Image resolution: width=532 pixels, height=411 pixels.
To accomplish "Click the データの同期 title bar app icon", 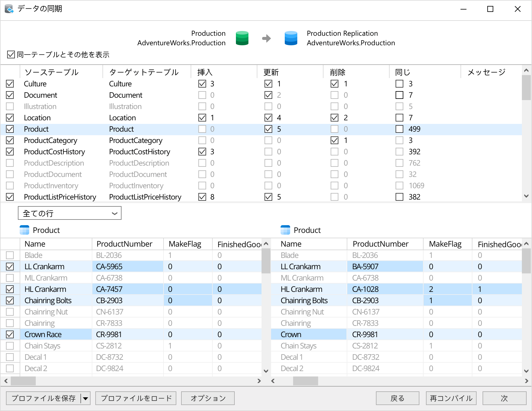I will pyautogui.click(x=9, y=9).
